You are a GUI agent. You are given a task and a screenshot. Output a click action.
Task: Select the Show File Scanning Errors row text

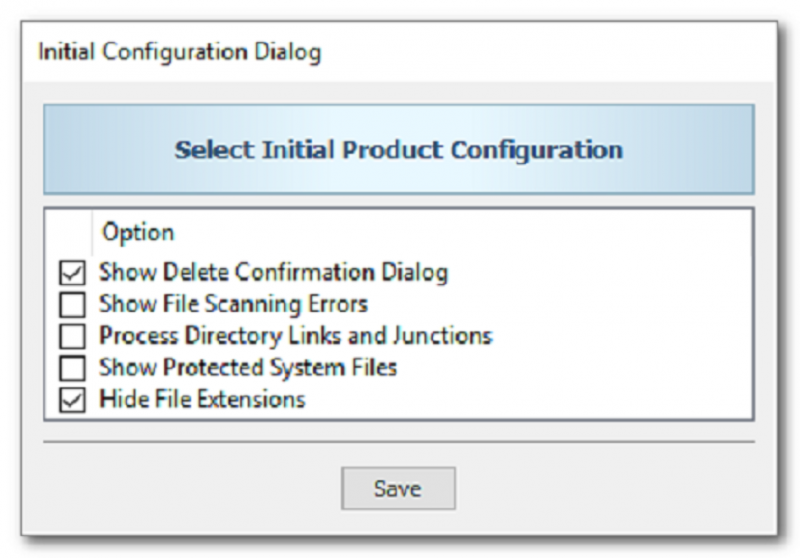[x=232, y=304]
